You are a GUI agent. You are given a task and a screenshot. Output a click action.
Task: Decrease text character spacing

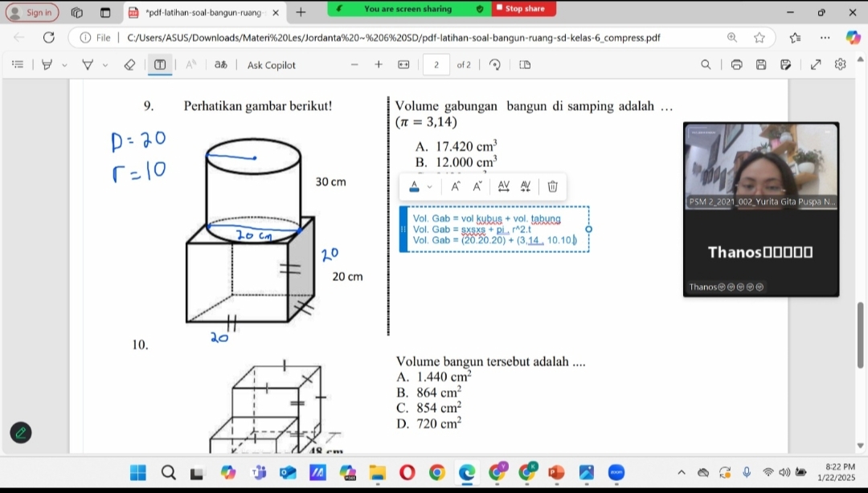(526, 186)
